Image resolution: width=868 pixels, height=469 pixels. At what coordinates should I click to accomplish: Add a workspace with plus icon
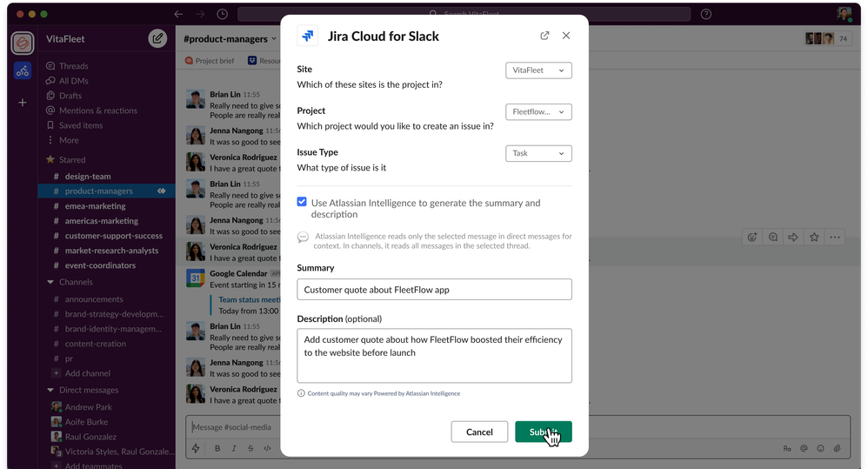click(x=22, y=103)
